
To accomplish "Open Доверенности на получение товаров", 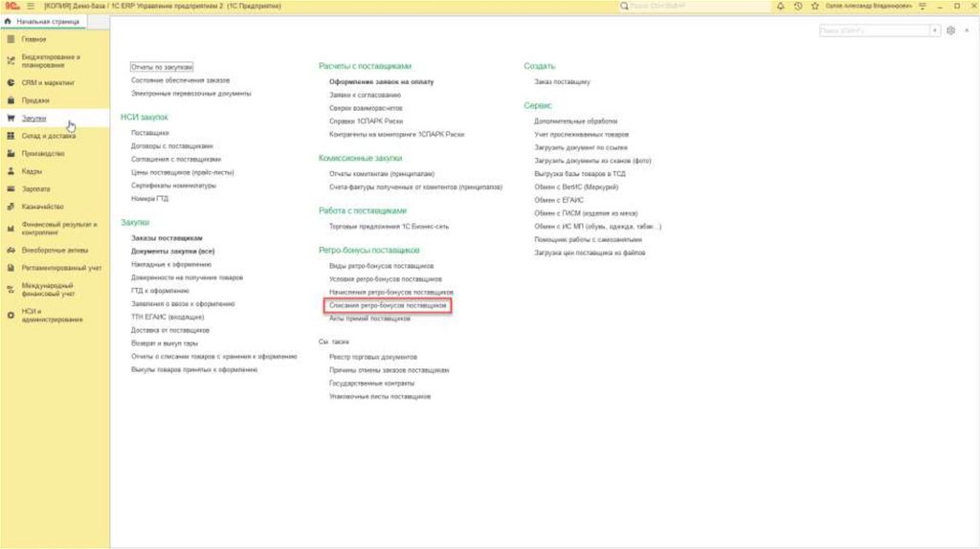I will [187, 277].
